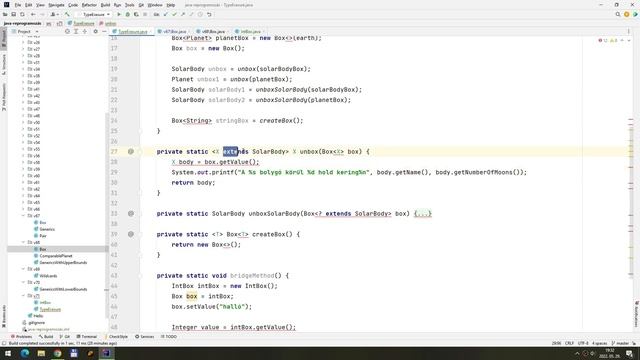
Task: Hide the Project panel with minus icon
Action: 104,31
